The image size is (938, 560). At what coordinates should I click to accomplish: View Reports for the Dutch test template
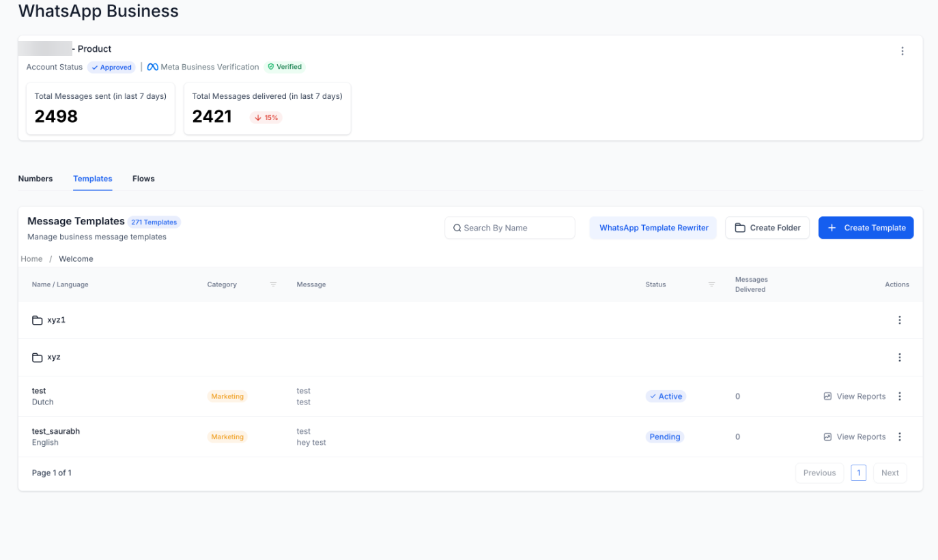pyautogui.click(x=855, y=396)
